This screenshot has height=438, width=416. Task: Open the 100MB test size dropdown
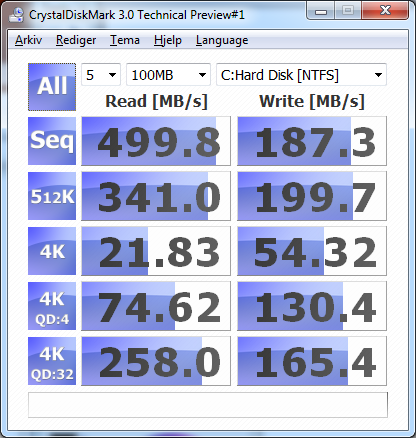click(168, 75)
